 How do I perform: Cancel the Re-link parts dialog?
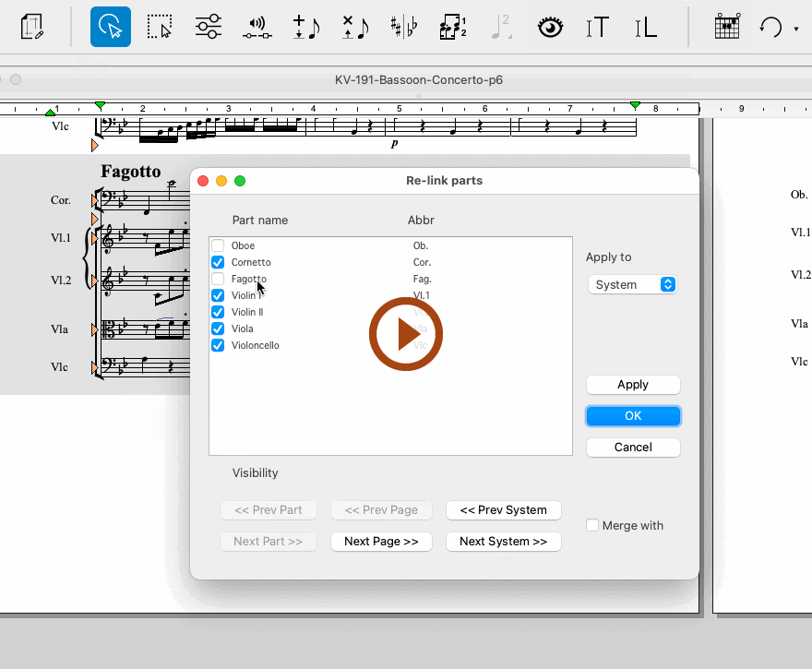tap(633, 447)
